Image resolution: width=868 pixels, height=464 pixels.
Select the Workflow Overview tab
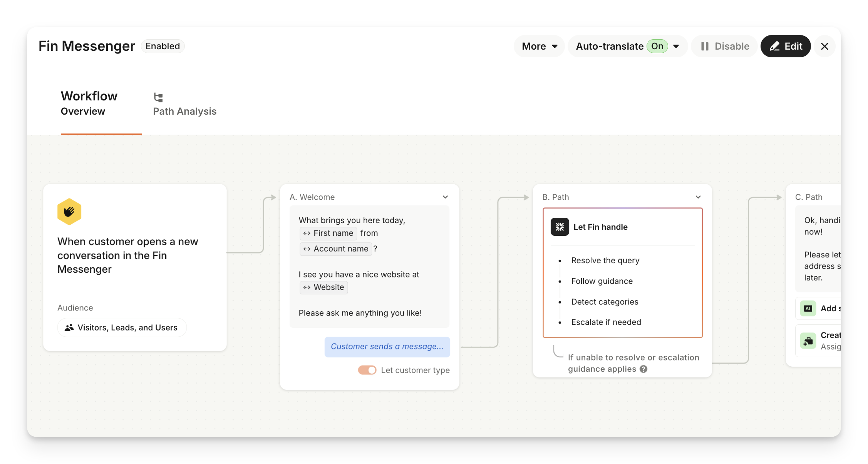[89, 103]
